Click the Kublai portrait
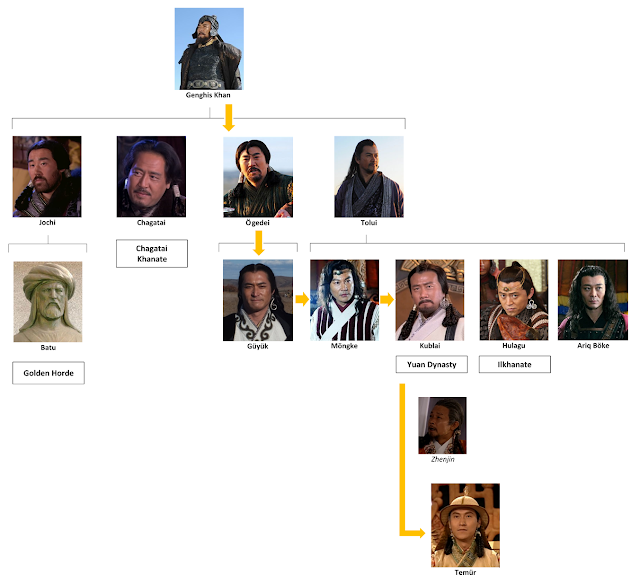640x583 pixels. (430, 300)
